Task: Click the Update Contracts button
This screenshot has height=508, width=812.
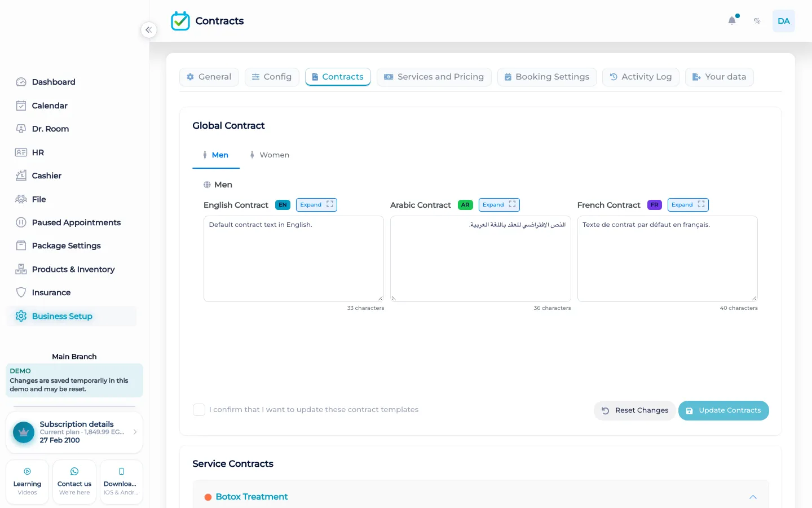Action: (723, 410)
